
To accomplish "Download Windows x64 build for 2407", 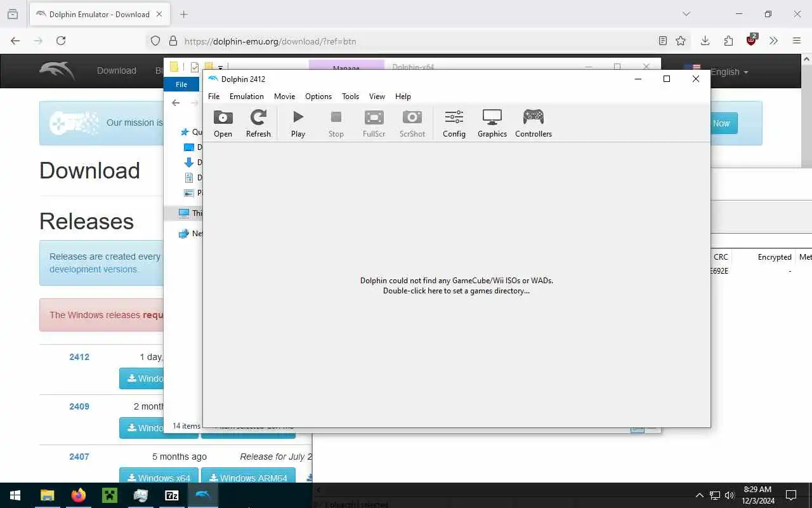I will click(159, 478).
